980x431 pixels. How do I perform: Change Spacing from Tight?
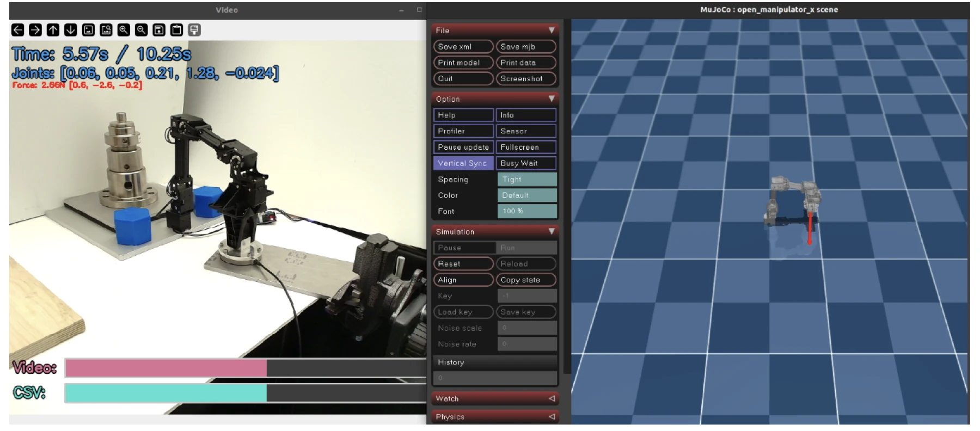pos(527,179)
